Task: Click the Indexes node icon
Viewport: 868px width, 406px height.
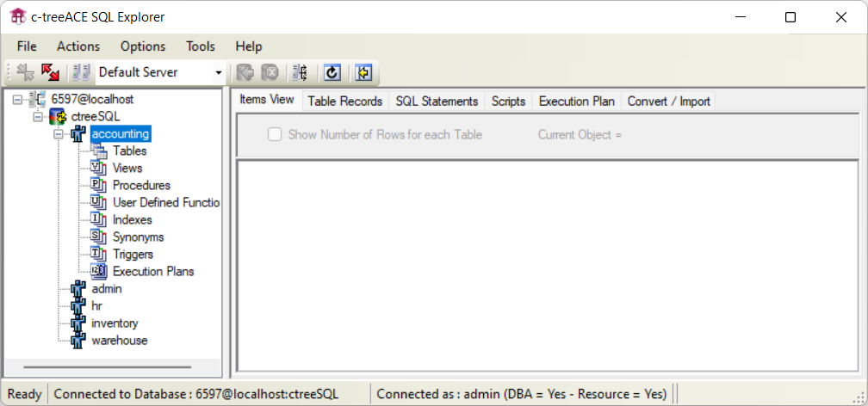Action: tap(98, 219)
